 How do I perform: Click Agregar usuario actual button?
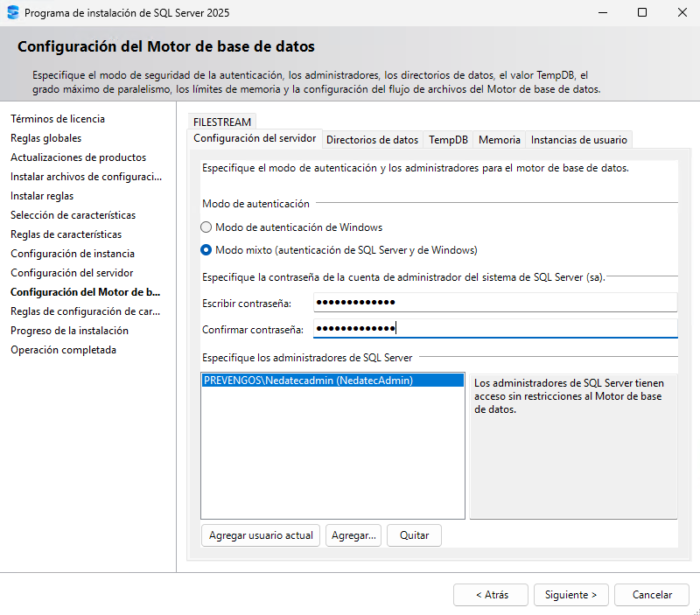click(x=261, y=535)
